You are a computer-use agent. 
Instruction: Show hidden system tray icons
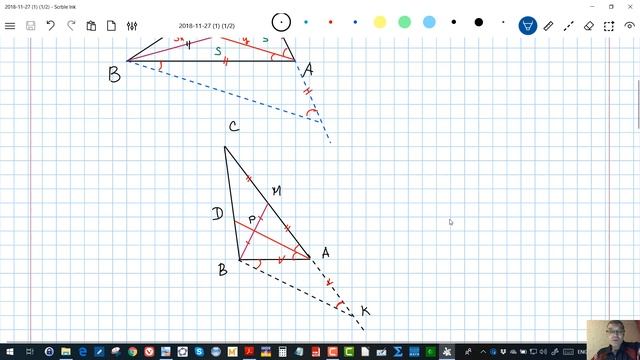click(483, 352)
